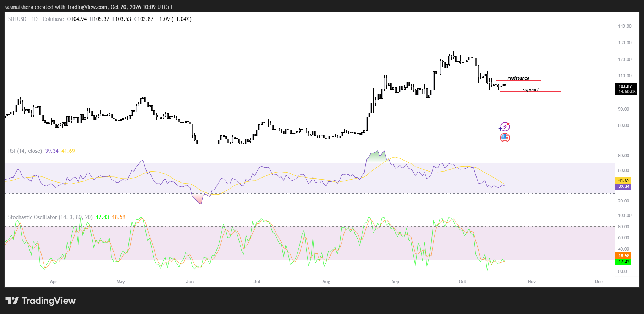Image resolution: width=644 pixels, height=314 pixels.
Task: Click the current price tag 103.87 on axis
Action: [626, 86]
